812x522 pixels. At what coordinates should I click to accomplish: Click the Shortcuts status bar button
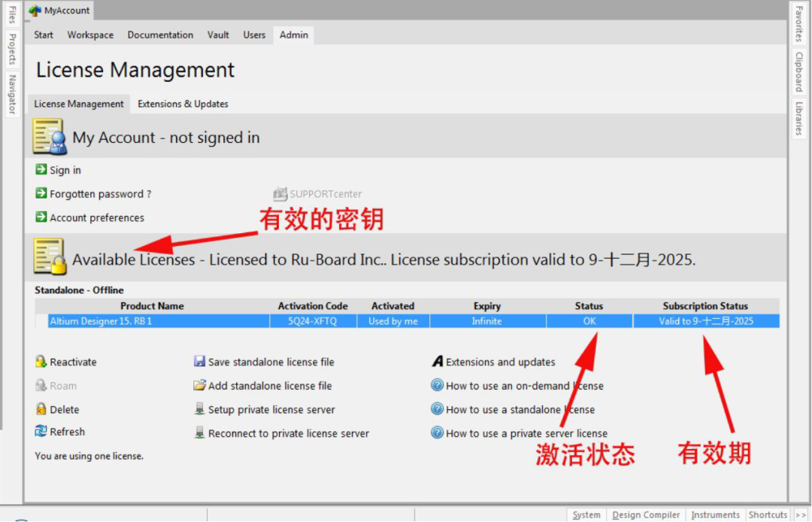768,514
